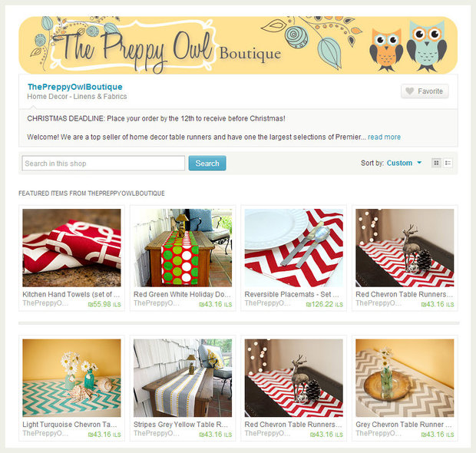Click The Preppy Owl Boutique banner
Viewport: 476px width, 453px height.
point(238,45)
